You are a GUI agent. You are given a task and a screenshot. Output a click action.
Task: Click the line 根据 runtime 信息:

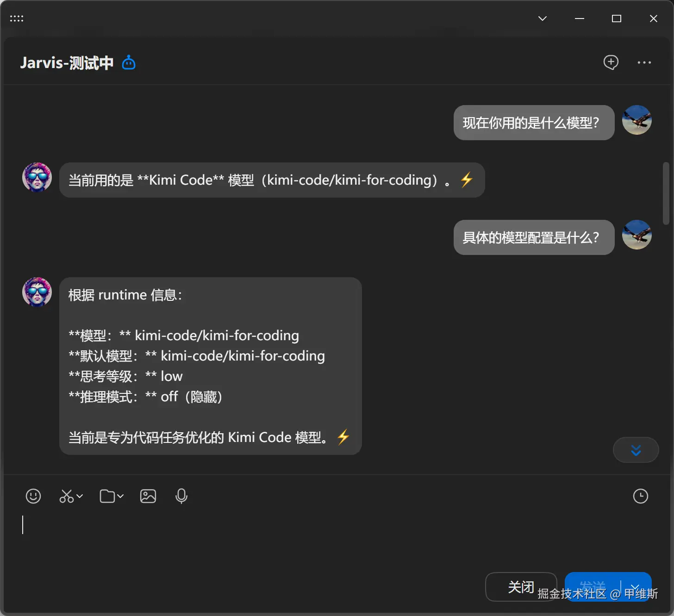tap(125, 295)
